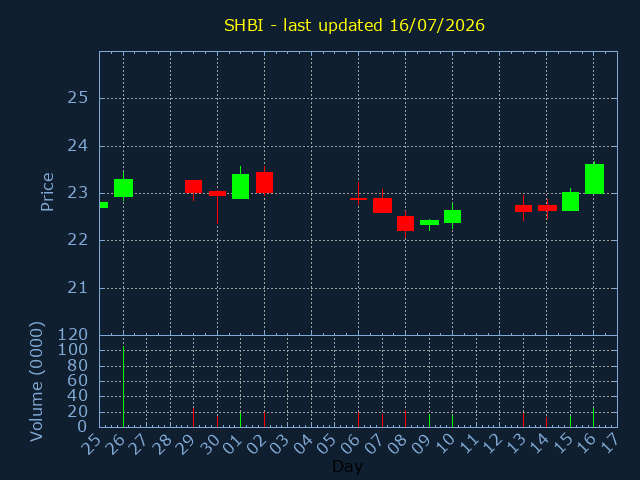640x480 pixels.
Task: Select the small green candle on day 09
Action: pyautogui.click(x=429, y=222)
